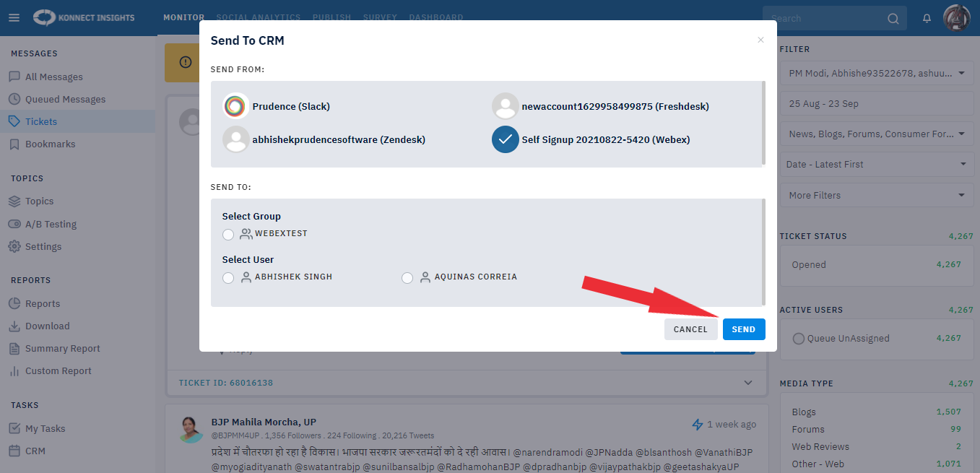Click the SEND button
Screen dimensions: 980x473
[744, 329]
